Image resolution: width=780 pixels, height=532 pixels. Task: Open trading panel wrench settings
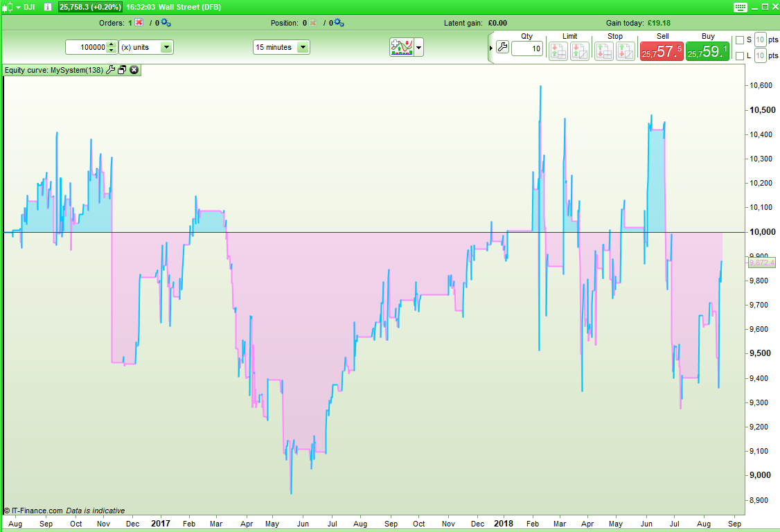tap(502, 48)
